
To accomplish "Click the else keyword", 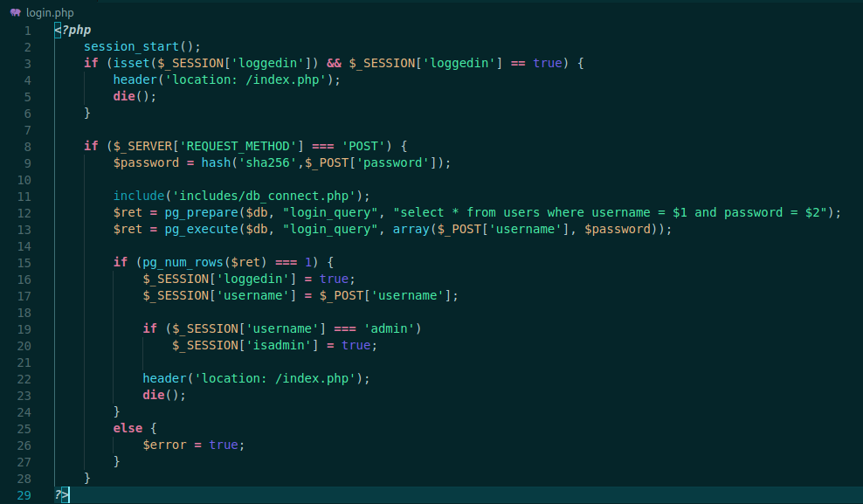I will pyautogui.click(x=128, y=428).
